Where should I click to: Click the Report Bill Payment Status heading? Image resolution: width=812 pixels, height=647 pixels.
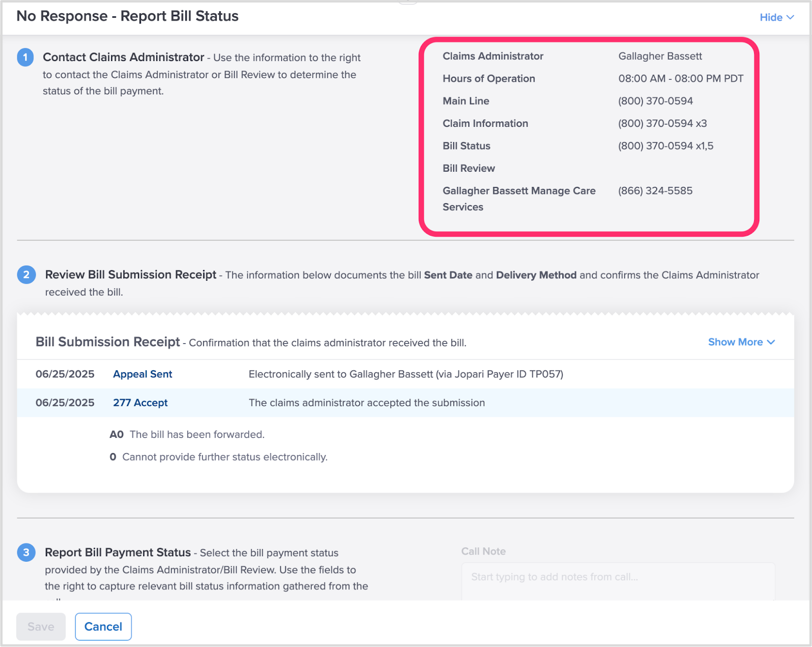(118, 553)
